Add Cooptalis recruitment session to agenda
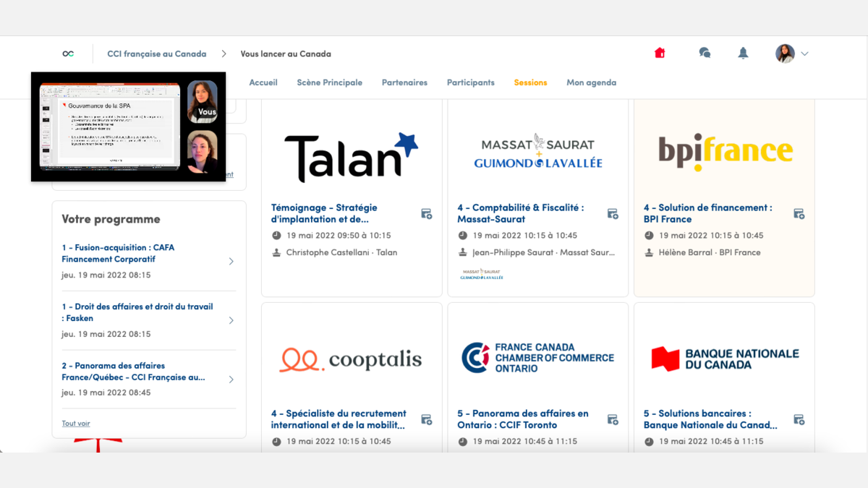 point(427,419)
